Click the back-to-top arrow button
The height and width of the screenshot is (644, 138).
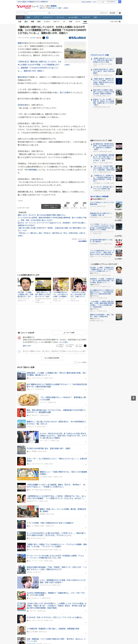point(133,398)
